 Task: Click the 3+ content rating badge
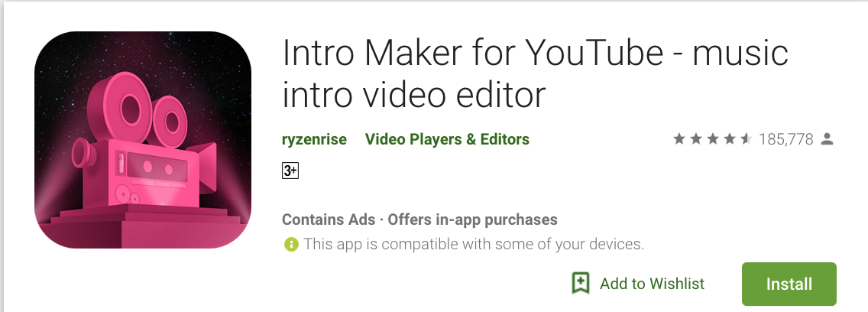pyautogui.click(x=290, y=171)
